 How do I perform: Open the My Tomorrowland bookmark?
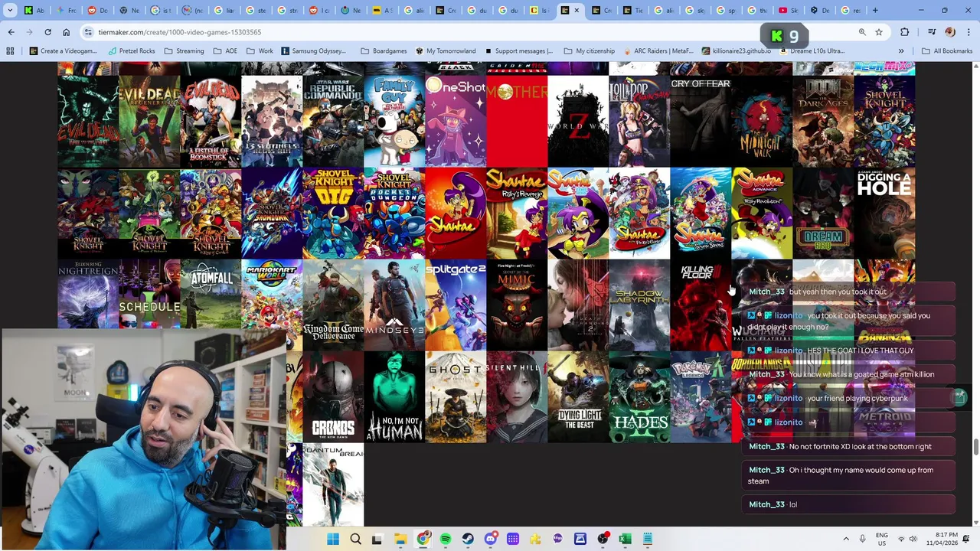[446, 51]
